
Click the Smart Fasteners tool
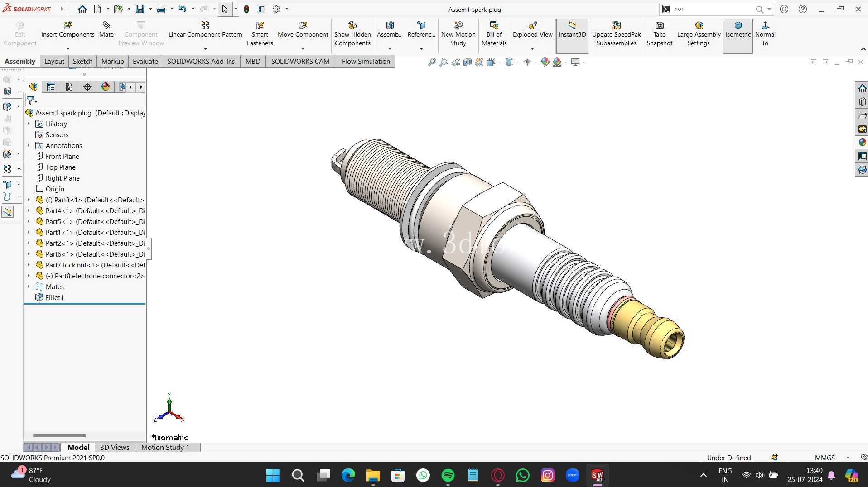(260, 34)
